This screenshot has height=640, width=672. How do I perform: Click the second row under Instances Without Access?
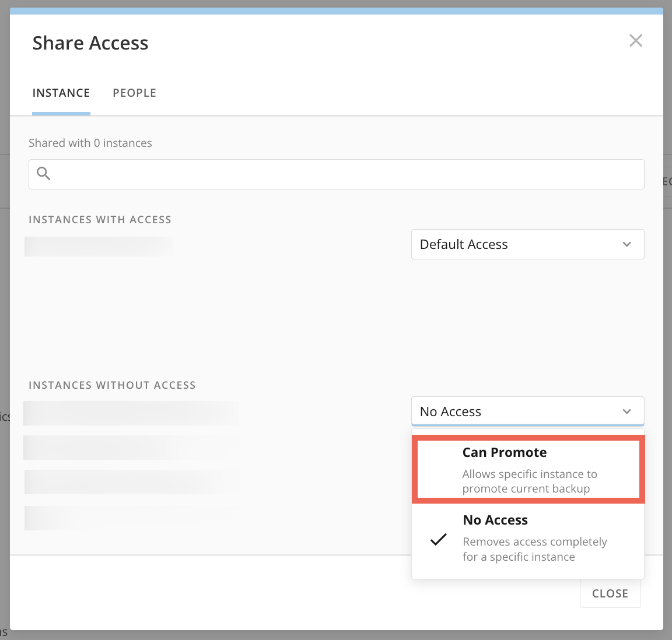131,448
